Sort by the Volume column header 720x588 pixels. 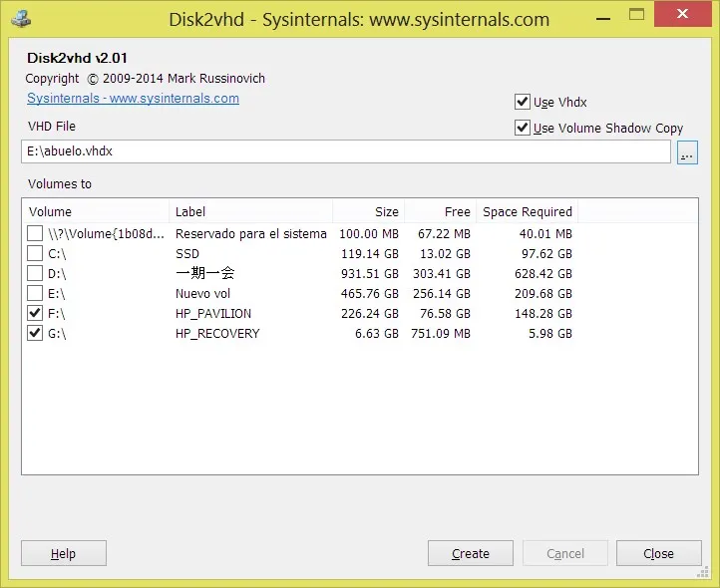[x=95, y=211]
